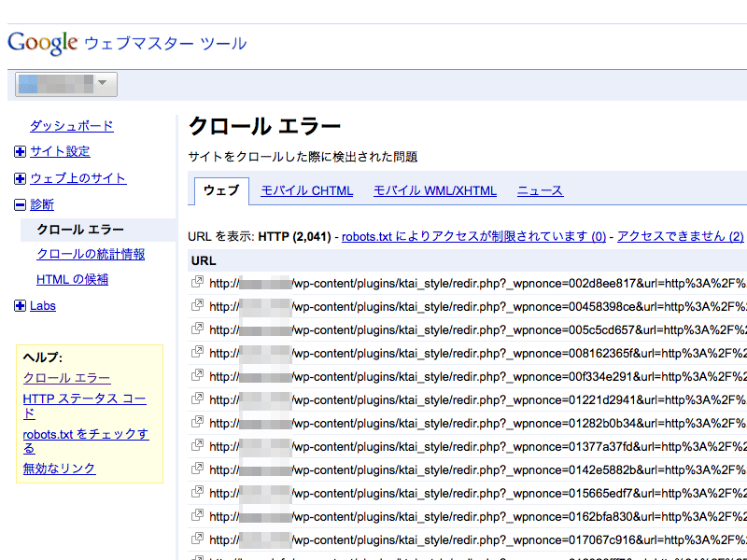Image resolution: width=747 pixels, height=560 pixels.
Task: Show URLs restricted by robots.txt (0)
Action: [x=473, y=236]
